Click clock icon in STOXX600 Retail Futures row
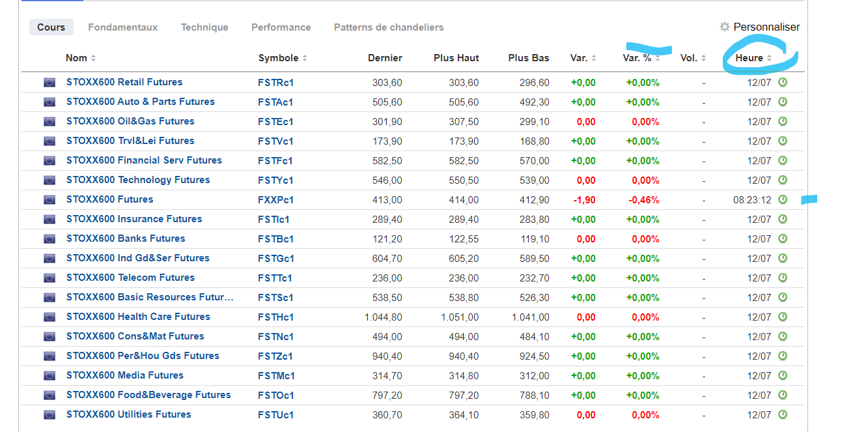The width and height of the screenshot is (868, 432). (783, 83)
